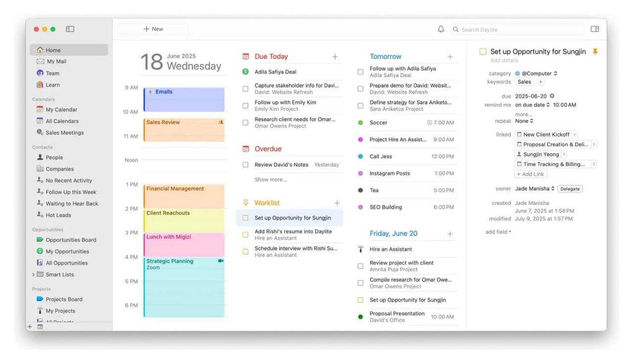Change the owner Jade Manisha selector

[535, 188]
